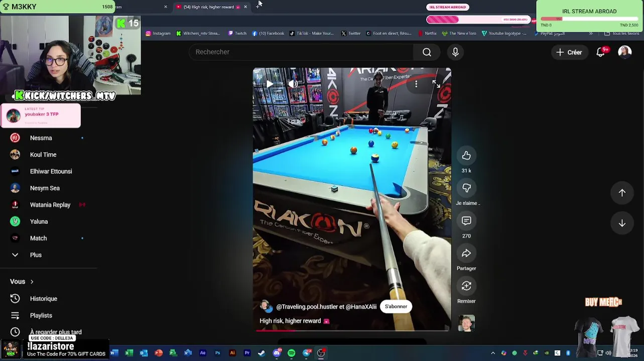The height and width of the screenshot is (361, 644).
Task: Open Steam from the taskbar
Action: click(262, 353)
